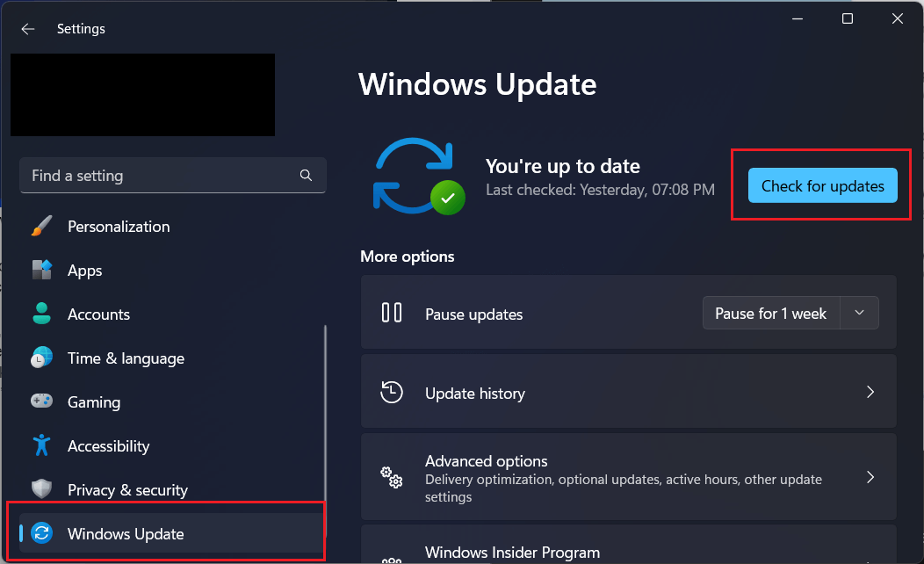Click the Update history clock icon
The image size is (924, 564).
click(x=392, y=393)
